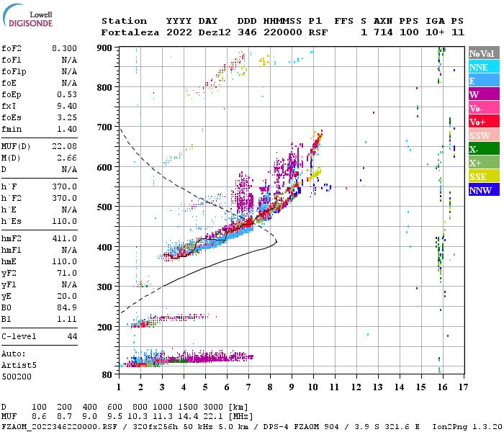This screenshot has height=432, width=504.
Task: Click the foEs value 3.25
Action: (x=67, y=117)
